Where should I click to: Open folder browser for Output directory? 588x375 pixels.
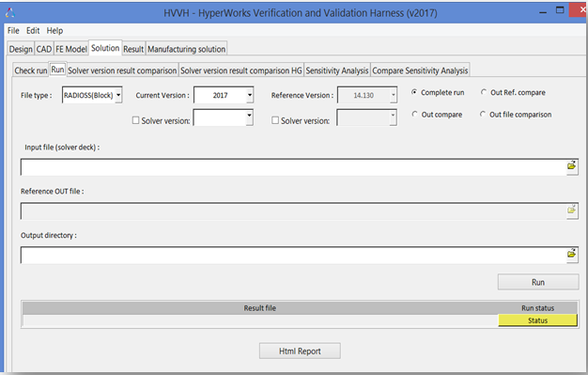[571, 255]
